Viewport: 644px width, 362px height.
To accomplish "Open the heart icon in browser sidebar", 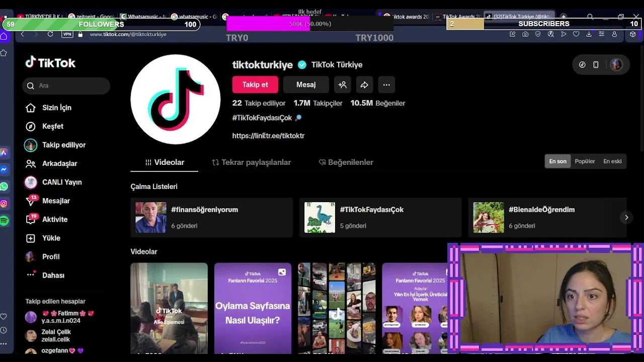I will 4,317.
